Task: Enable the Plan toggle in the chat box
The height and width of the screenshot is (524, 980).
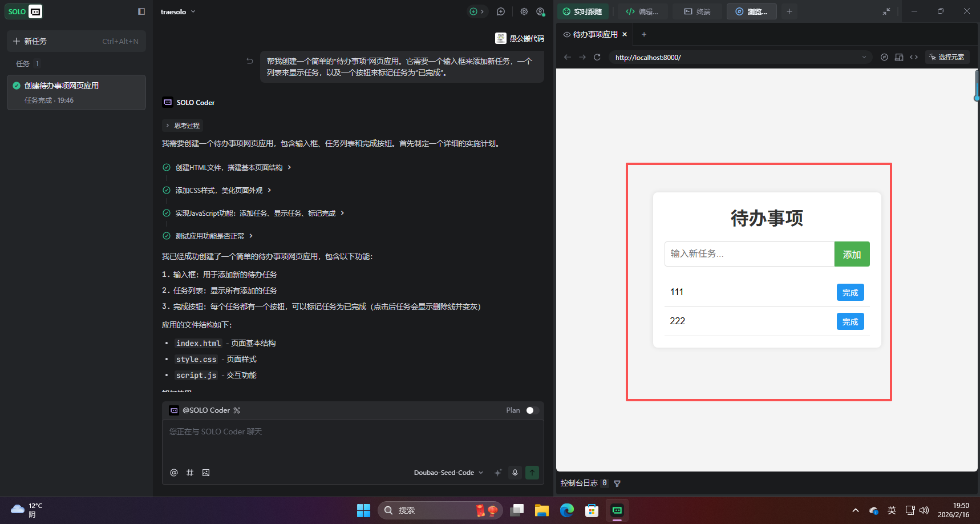Action: 532,410
